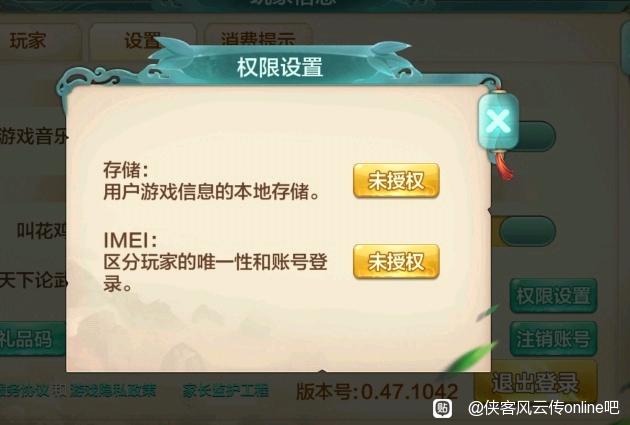Authorize storage via its 未授权 button
The width and height of the screenshot is (630, 425).
(396, 180)
